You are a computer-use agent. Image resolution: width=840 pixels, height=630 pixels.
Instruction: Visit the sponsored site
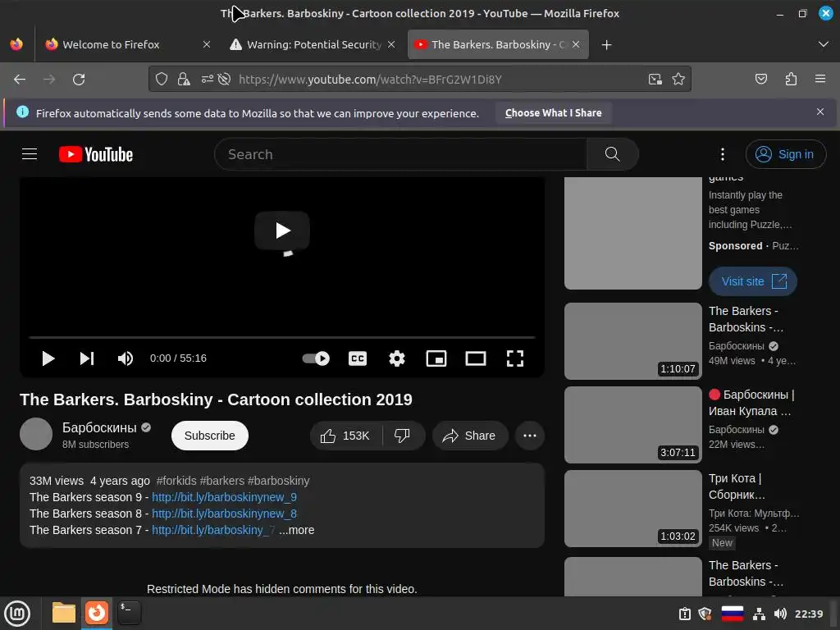click(753, 281)
